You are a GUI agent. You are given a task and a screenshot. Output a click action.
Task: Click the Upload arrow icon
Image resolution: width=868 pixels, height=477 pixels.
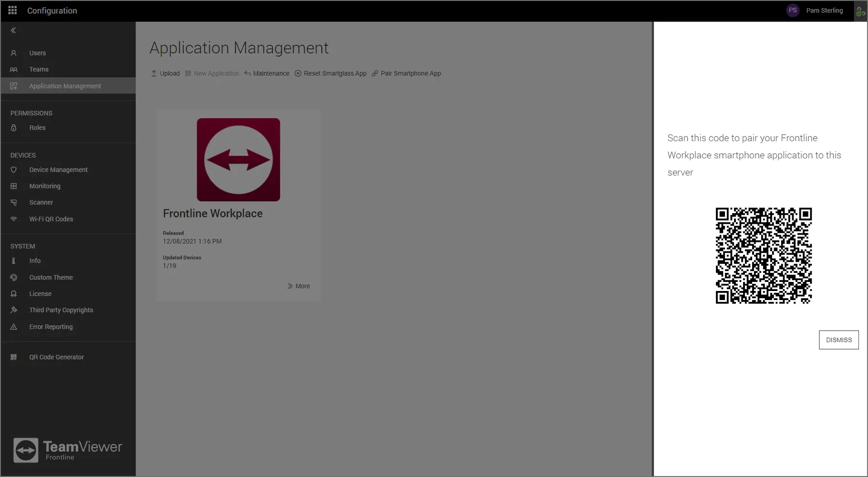tap(154, 73)
